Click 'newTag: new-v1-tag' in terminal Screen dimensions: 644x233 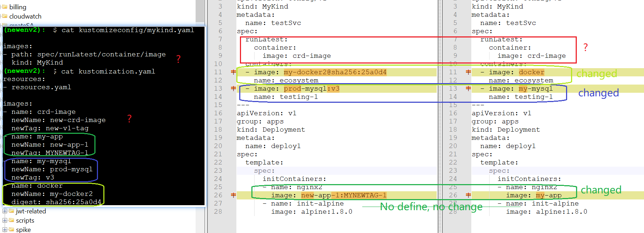(x=50, y=128)
